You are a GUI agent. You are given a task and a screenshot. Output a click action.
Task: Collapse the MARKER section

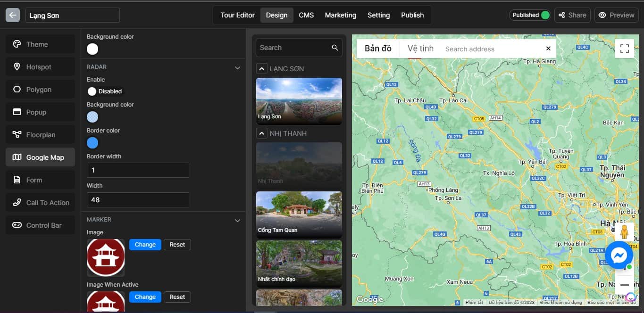point(237,220)
